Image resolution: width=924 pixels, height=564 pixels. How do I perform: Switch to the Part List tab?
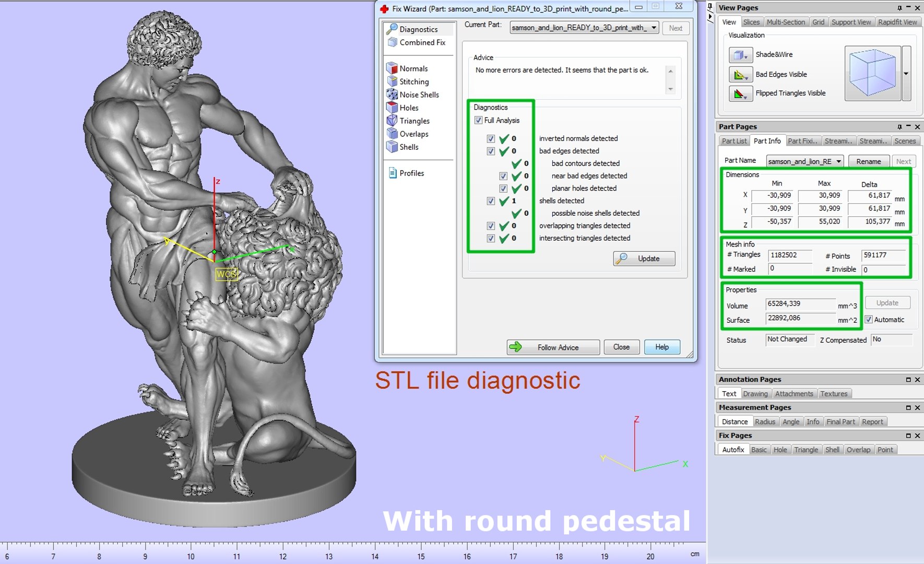click(x=734, y=141)
